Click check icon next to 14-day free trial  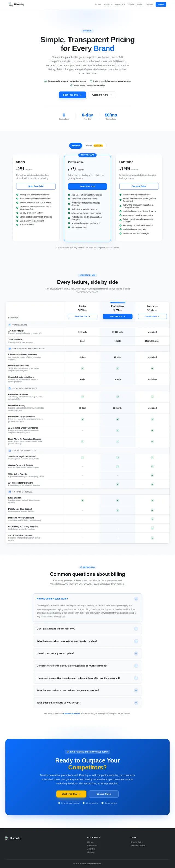coord(83,803)
